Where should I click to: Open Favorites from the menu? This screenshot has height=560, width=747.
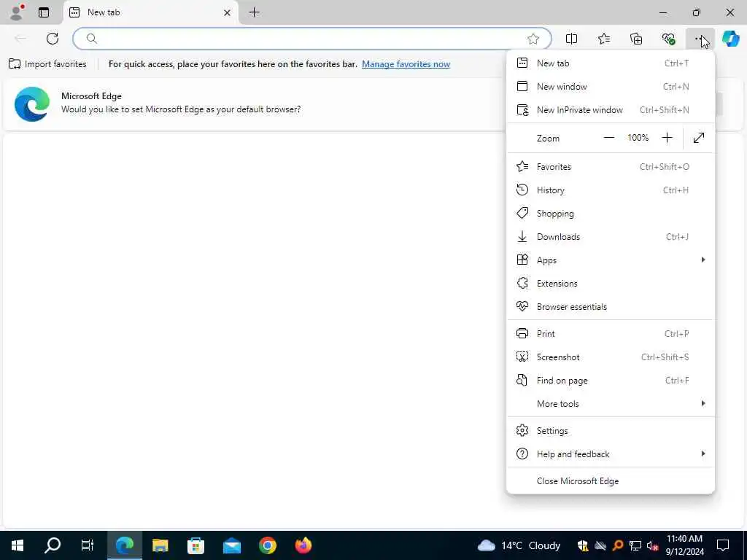click(x=611, y=167)
